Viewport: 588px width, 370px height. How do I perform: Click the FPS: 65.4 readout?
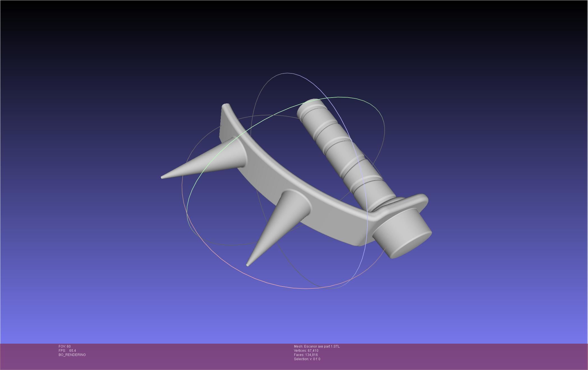tap(67, 351)
